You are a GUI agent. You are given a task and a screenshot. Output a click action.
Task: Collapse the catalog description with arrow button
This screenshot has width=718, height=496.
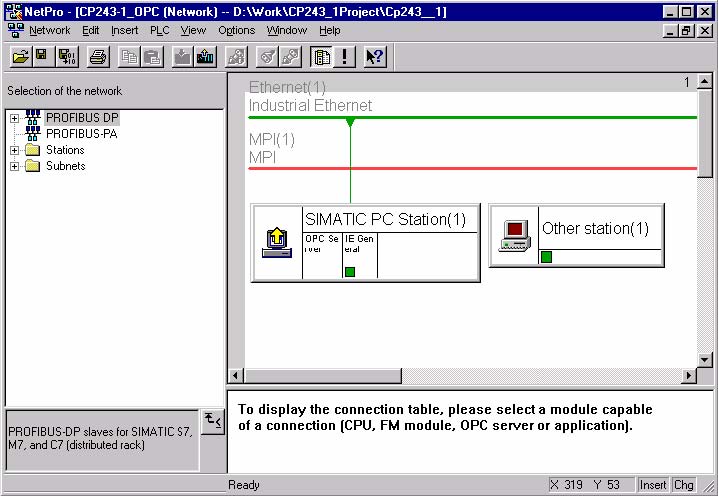tap(213, 421)
